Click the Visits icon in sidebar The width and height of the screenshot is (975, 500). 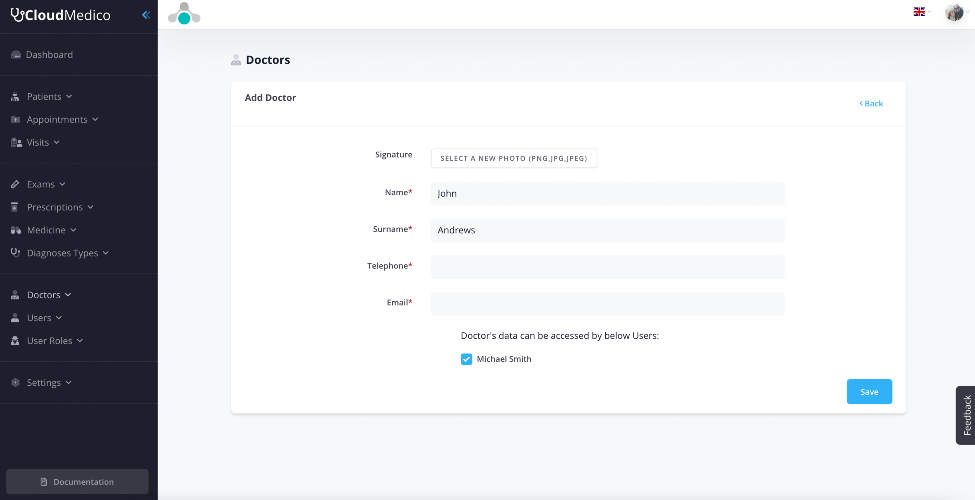pyautogui.click(x=16, y=142)
